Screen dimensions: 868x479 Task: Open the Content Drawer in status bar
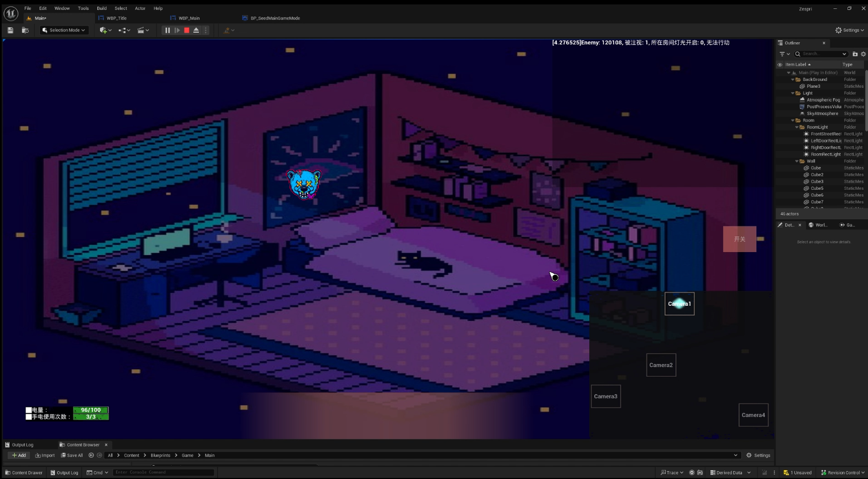(x=24, y=473)
